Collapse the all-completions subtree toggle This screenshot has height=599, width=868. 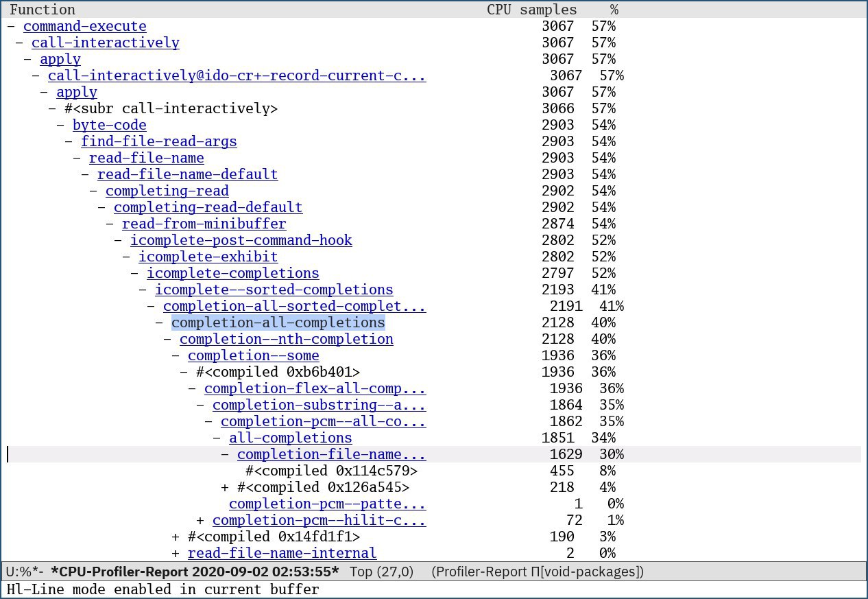coord(217,438)
